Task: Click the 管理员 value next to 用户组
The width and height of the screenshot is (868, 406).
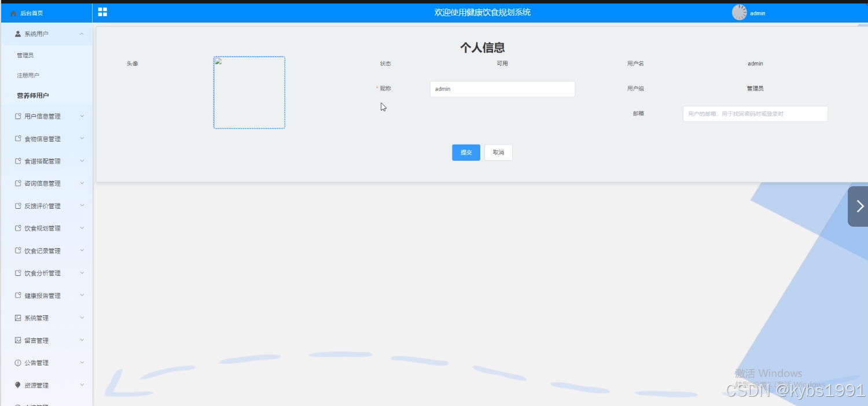Action: (755, 88)
